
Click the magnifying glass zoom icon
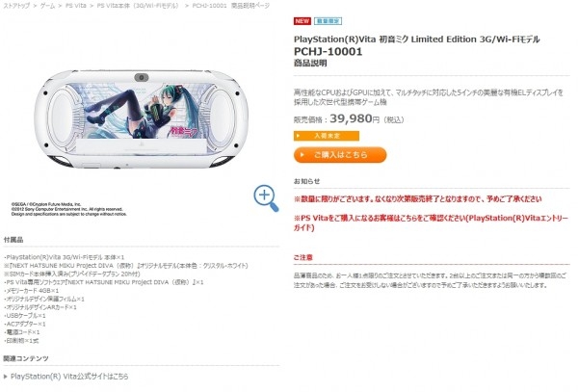[x=266, y=198]
